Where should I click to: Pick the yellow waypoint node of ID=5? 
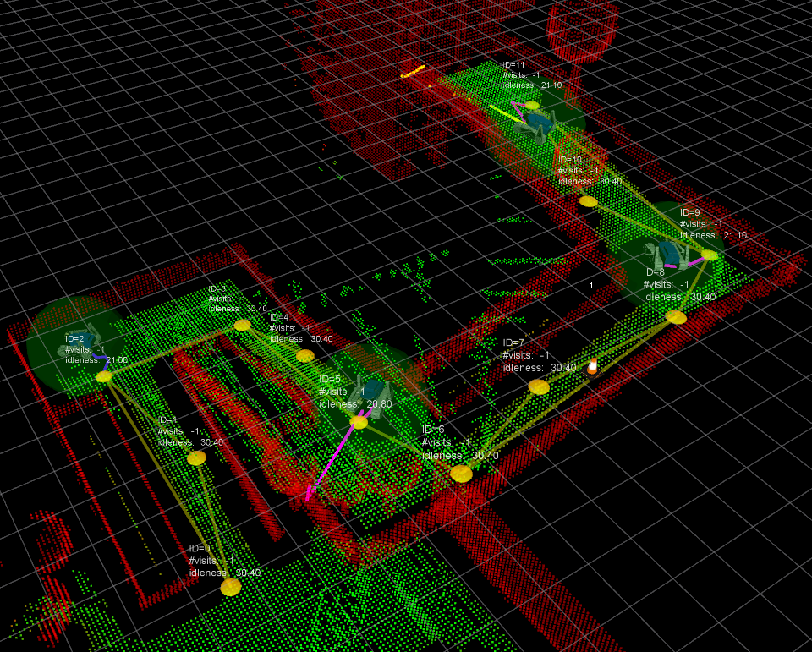(359, 422)
